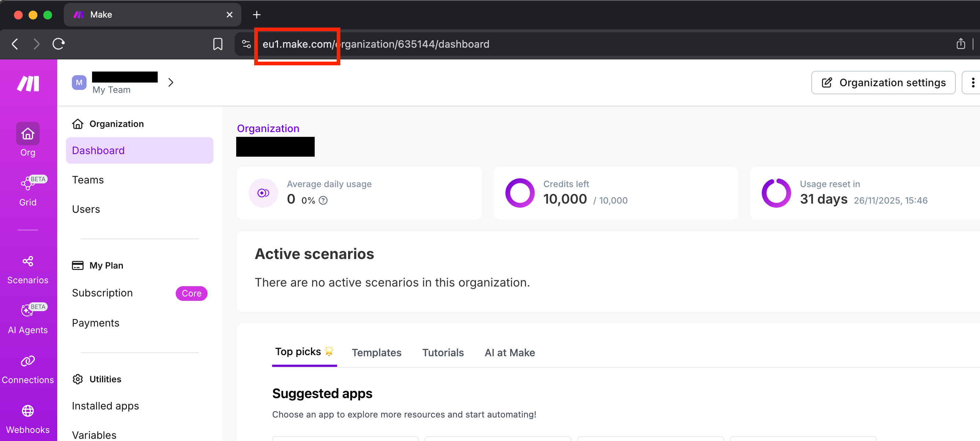Click the browser forward arrow
This screenshot has width=980, height=441.
point(36,44)
